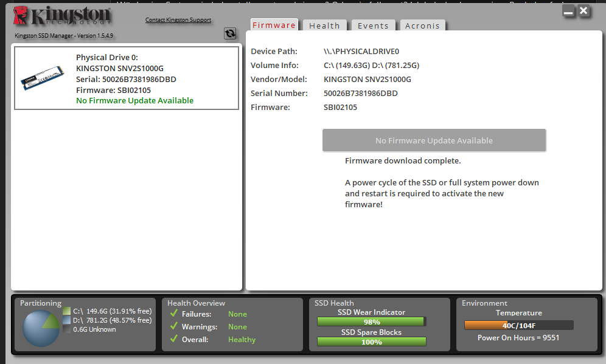Click the C:\ partition color legend swatch
Viewport: 606px width, 364px height.
pyautogui.click(x=66, y=311)
